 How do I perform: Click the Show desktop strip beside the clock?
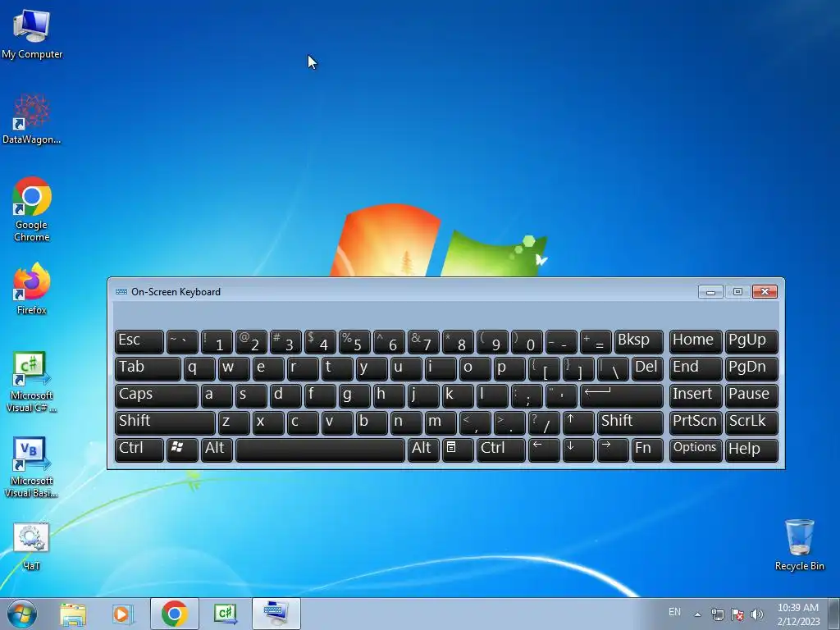tap(834, 614)
